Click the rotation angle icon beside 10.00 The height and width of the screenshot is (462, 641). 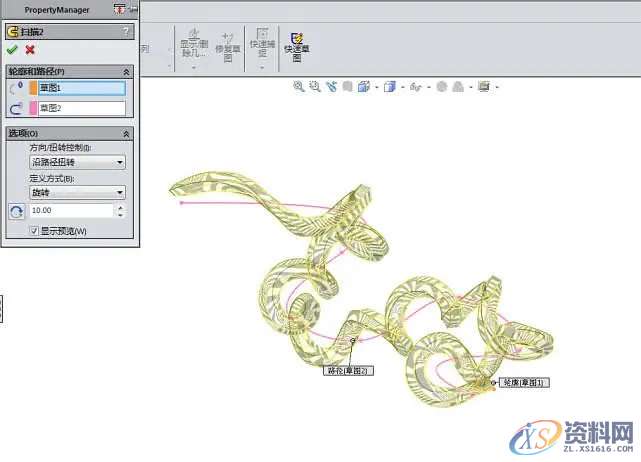(17, 211)
